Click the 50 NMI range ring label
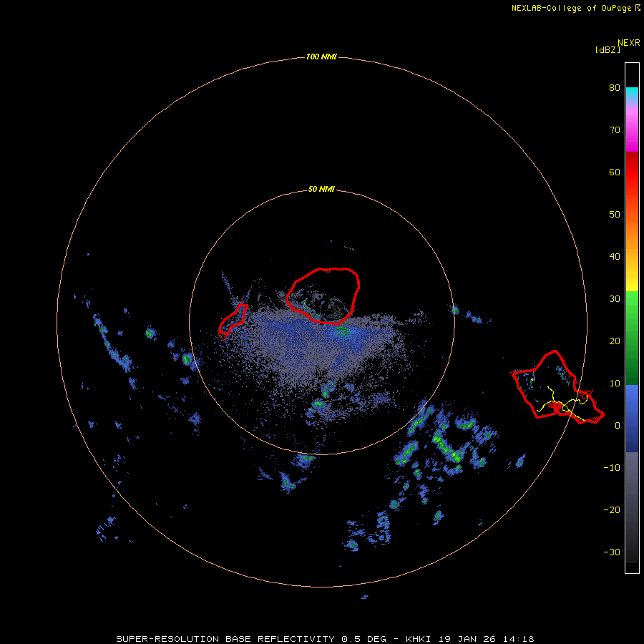 [x=321, y=190]
